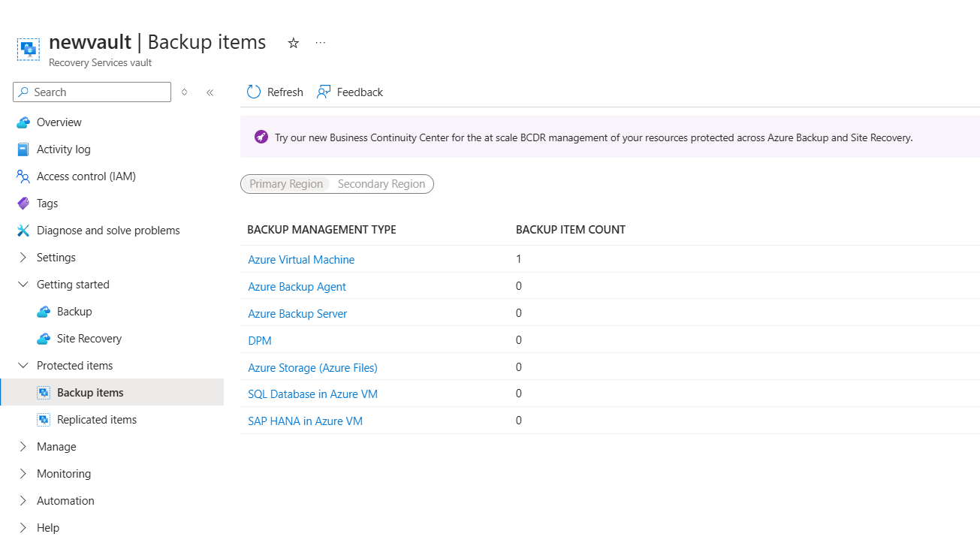Expand the Manage section
This screenshot has height=555, width=980.
tap(23, 447)
